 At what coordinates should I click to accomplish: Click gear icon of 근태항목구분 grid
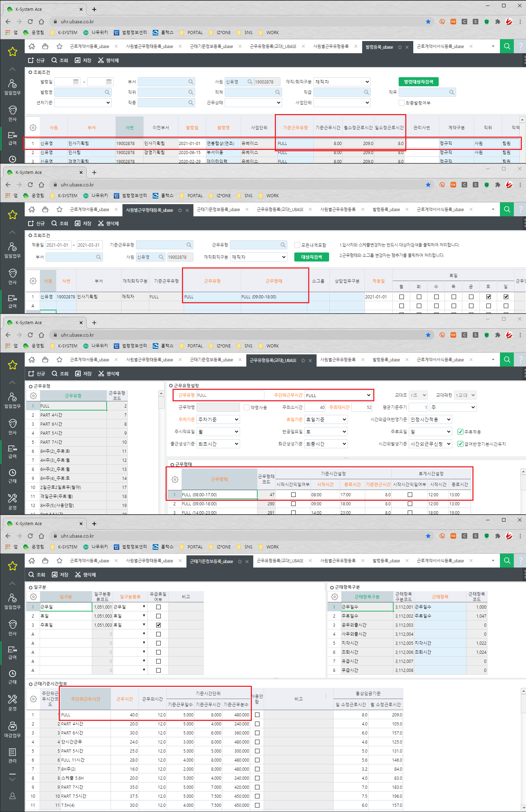pyautogui.click(x=335, y=596)
